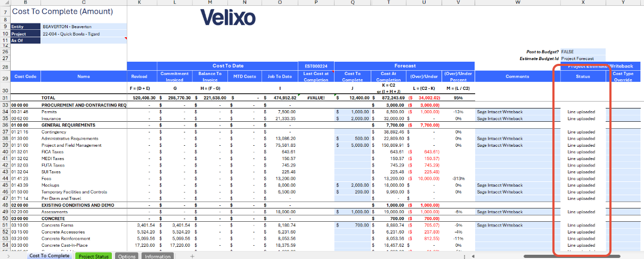Click the empty As Of date cell

tap(84, 40)
